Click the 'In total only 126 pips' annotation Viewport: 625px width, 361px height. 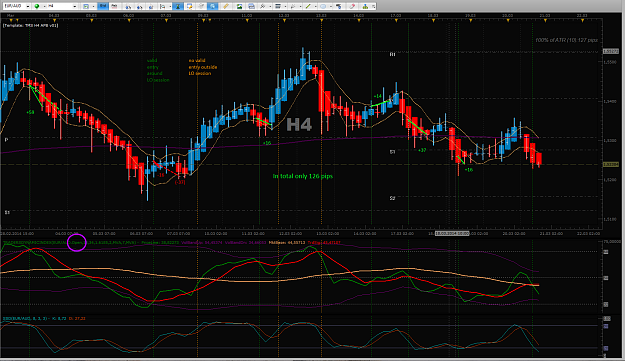coord(303,176)
